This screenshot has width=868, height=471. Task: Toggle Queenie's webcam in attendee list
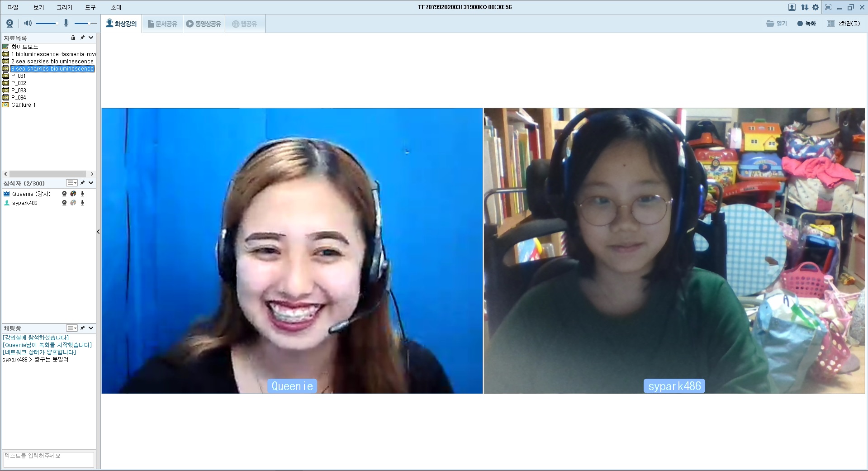tap(64, 194)
